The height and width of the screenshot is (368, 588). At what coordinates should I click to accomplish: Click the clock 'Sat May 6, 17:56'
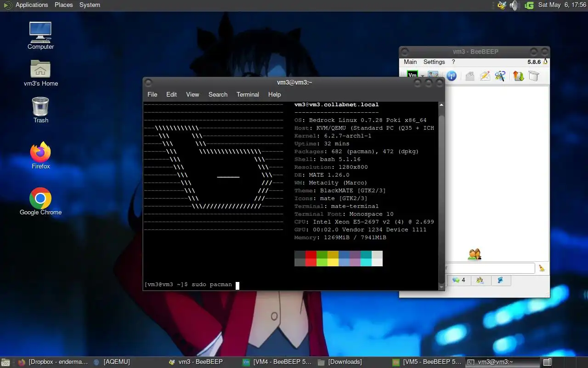[562, 5]
